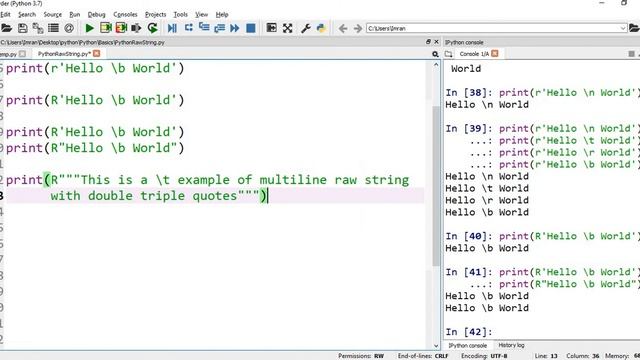Open the Debug menu
Image resolution: width=640 pixels, height=360 pixels.
tap(96, 14)
